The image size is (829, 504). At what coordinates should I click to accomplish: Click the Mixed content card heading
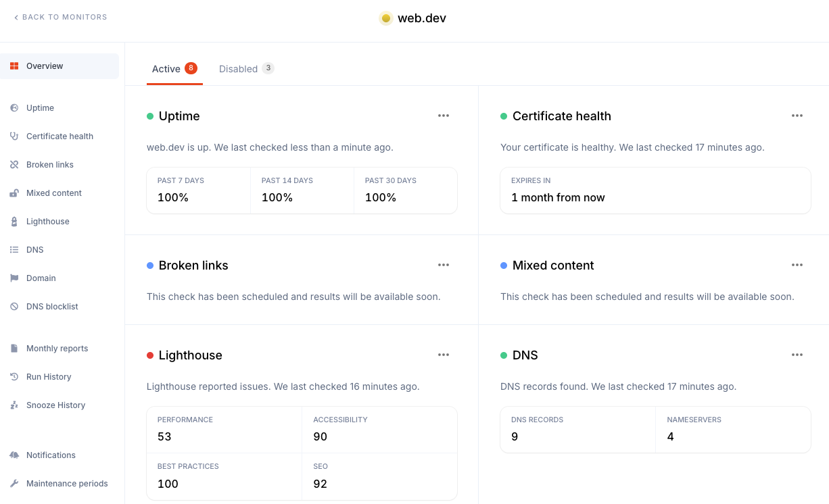click(x=553, y=266)
